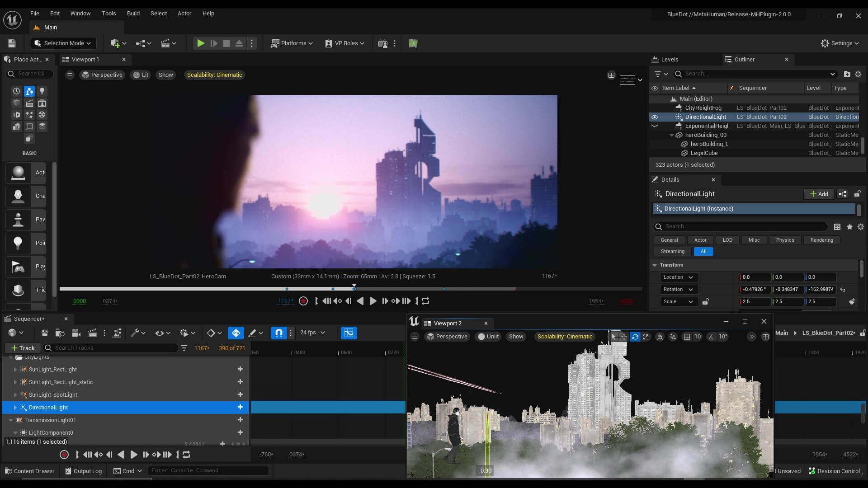Create a camera in the Sequencer toolbar
The height and width of the screenshot is (488, 868).
[76, 333]
